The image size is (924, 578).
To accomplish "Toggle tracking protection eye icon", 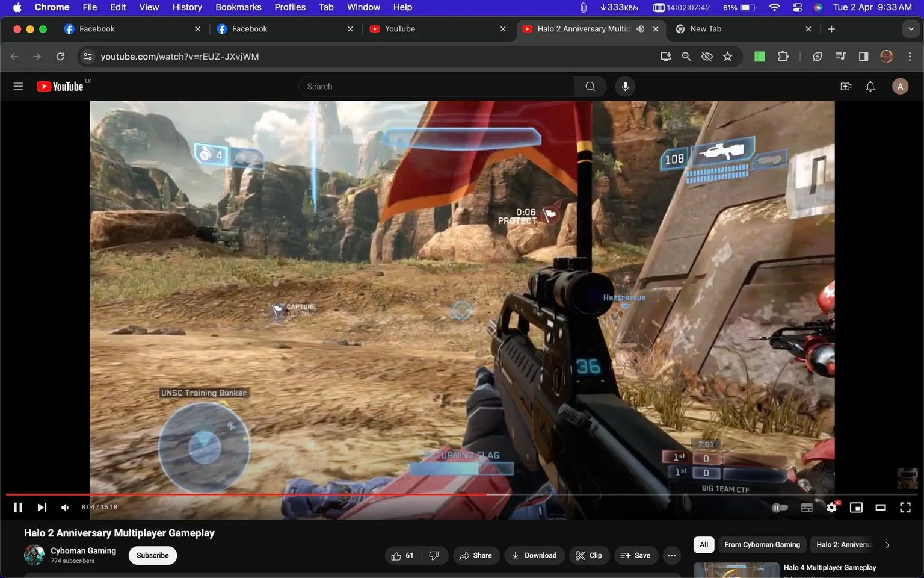I will 707,56.
